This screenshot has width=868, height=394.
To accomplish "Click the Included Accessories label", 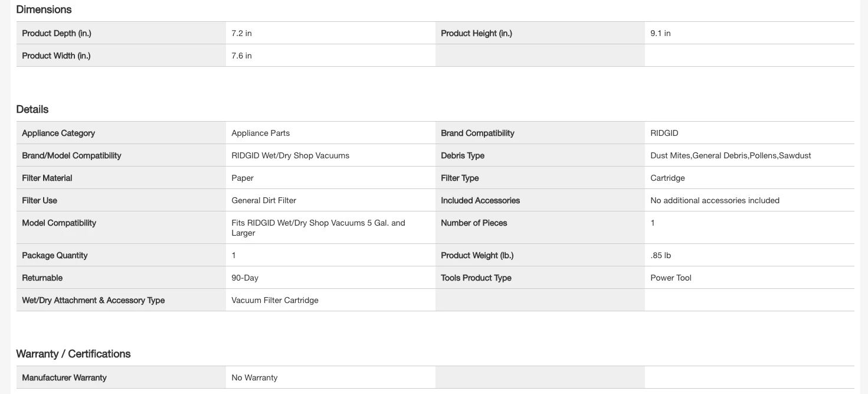I will [480, 201].
